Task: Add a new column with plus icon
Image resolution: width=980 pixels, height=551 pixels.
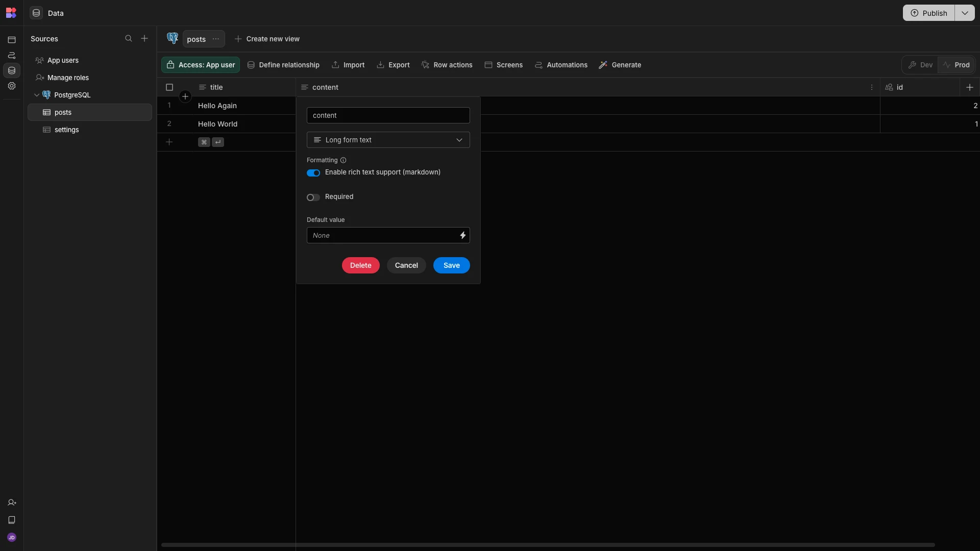Action: 970,87
